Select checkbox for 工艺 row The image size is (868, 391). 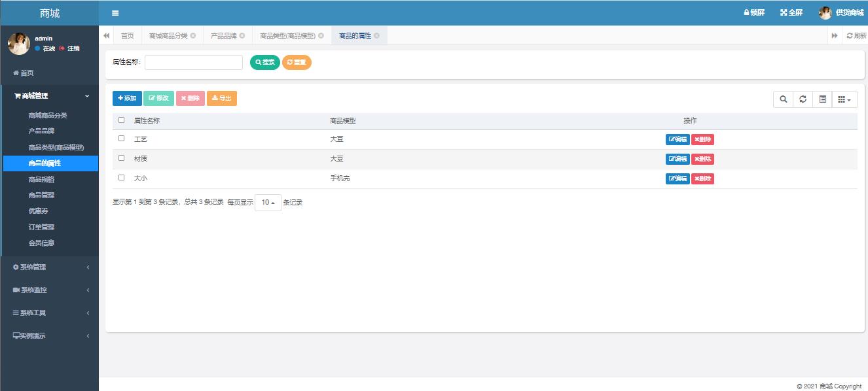coord(121,139)
